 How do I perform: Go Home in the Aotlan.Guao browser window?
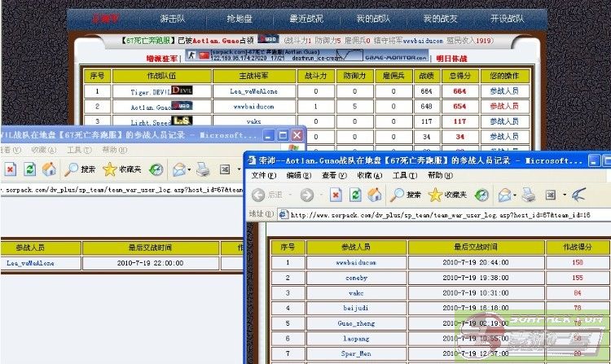point(375,195)
